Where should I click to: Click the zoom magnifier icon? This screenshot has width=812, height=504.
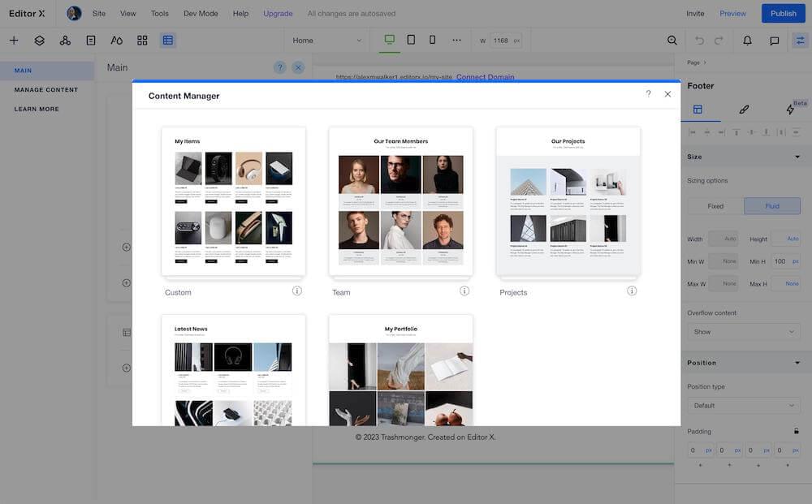pos(672,40)
